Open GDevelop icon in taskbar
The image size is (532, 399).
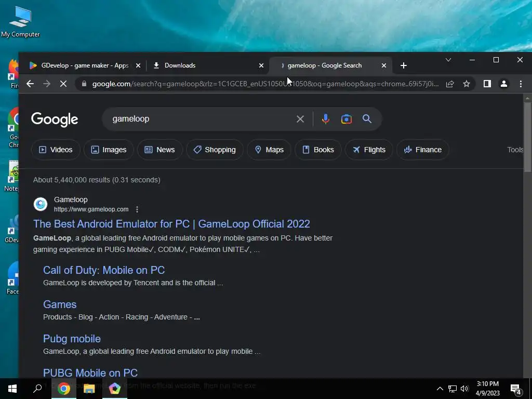point(115,389)
